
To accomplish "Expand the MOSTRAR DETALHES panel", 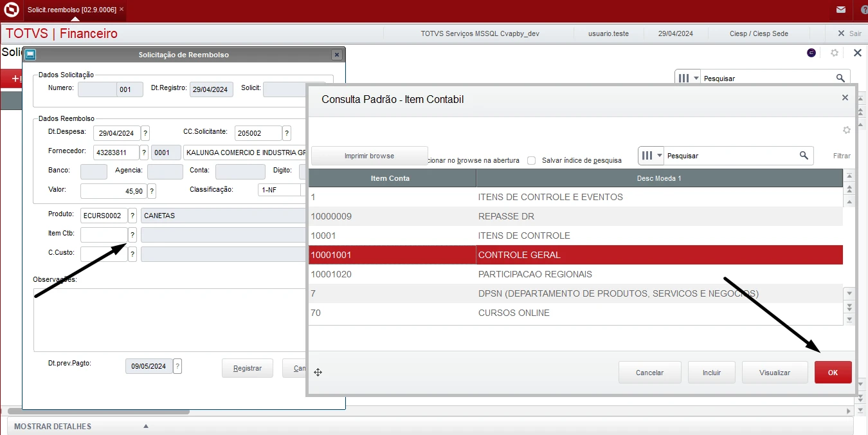I will click(x=146, y=426).
